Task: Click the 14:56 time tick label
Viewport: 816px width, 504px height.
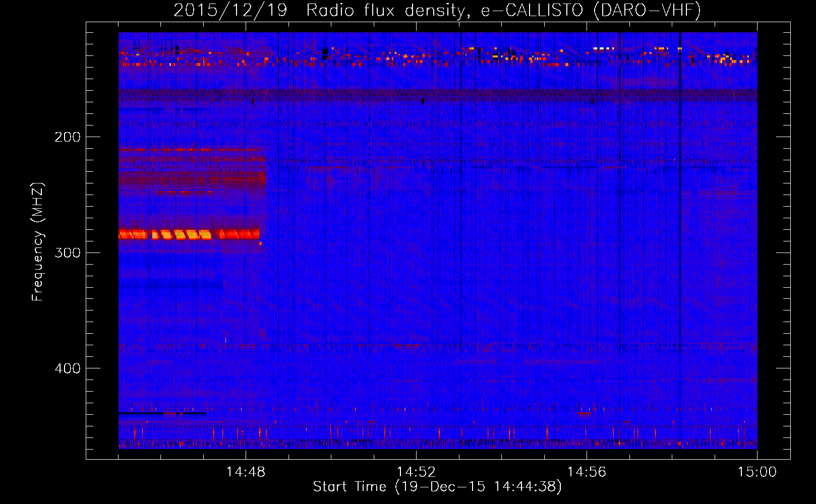Action: click(x=587, y=472)
